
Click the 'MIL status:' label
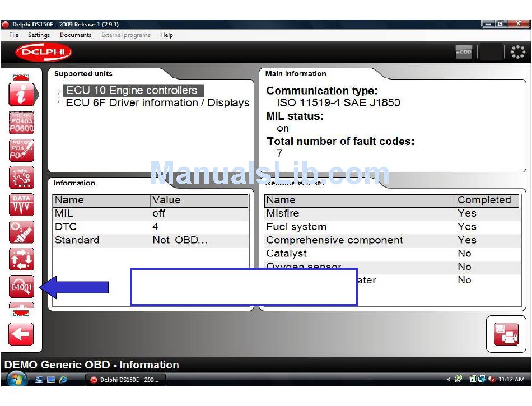[295, 116]
